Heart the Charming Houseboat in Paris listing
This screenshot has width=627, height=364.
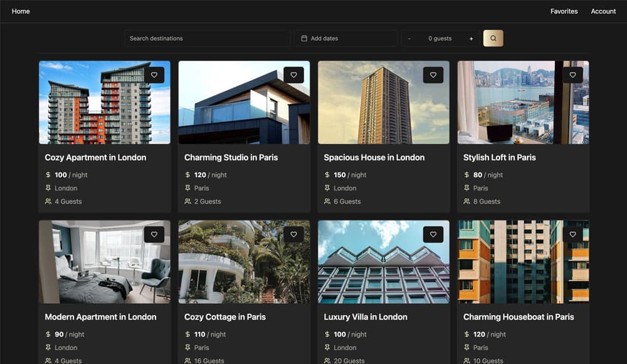572,235
